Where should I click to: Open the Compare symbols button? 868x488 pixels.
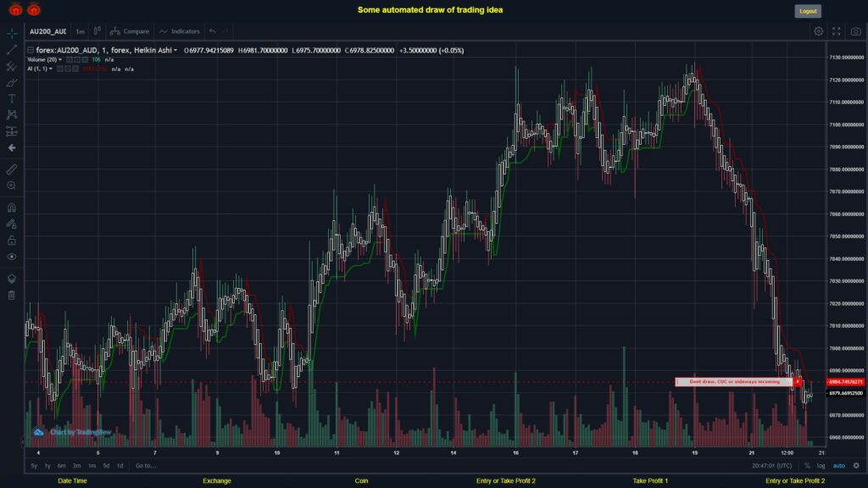130,31
